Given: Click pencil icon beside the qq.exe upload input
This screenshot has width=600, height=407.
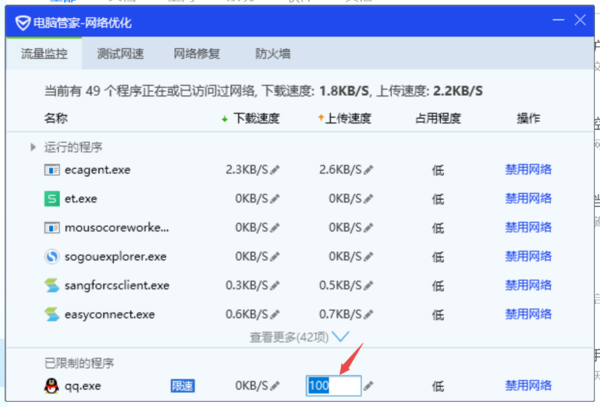Looking at the screenshot, I should (x=369, y=385).
